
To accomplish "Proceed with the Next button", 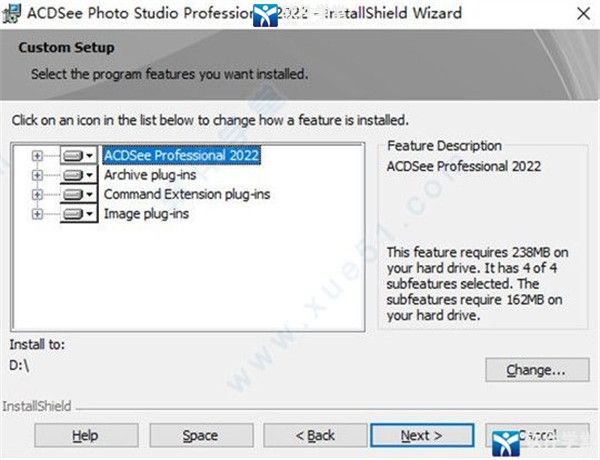I will (x=422, y=436).
